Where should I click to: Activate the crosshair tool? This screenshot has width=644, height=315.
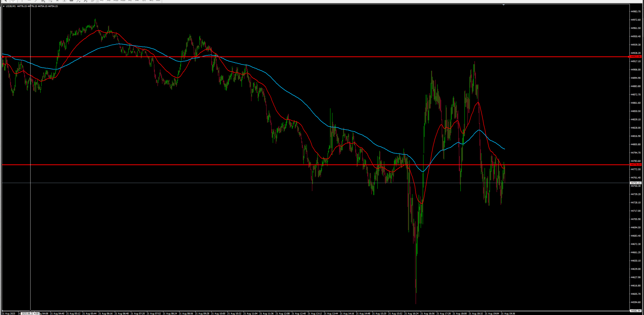(x=13, y=1)
